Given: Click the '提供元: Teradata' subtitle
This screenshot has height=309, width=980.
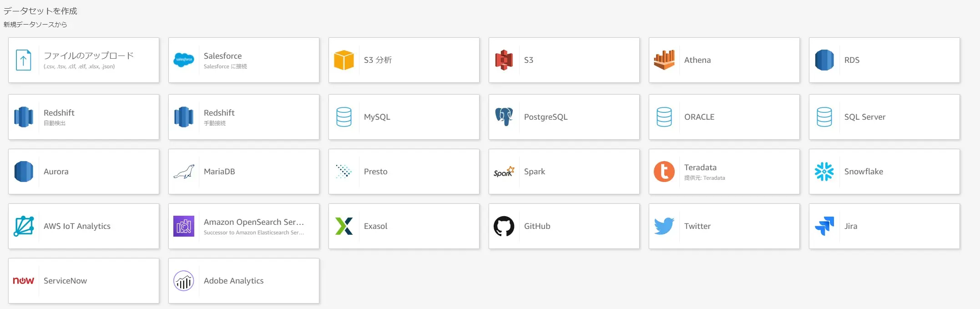Looking at the screenshot, I should tap(705, 178).
